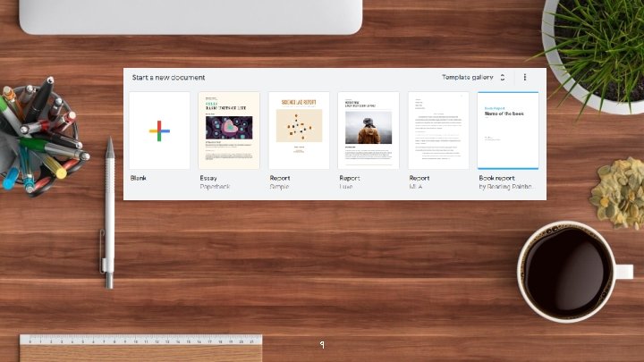Create a Blank document from the plus thumbnail
The height and width of the screenshot is (362, 644).
point(159,130)
